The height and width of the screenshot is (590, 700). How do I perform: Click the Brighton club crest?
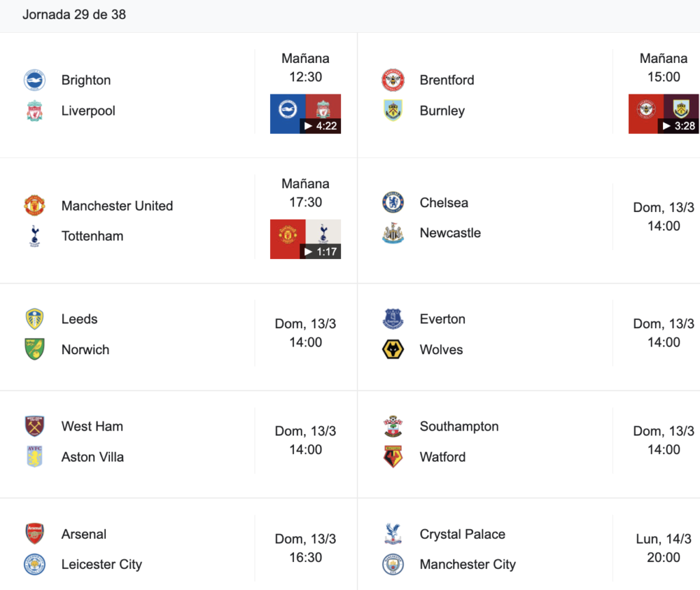pos(34,81)
